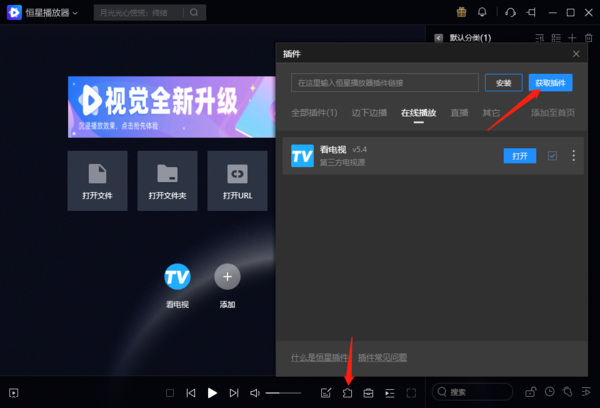Screen dimensions: 600x408
Task: Select the 在线播放 tab
Action: 419,113
